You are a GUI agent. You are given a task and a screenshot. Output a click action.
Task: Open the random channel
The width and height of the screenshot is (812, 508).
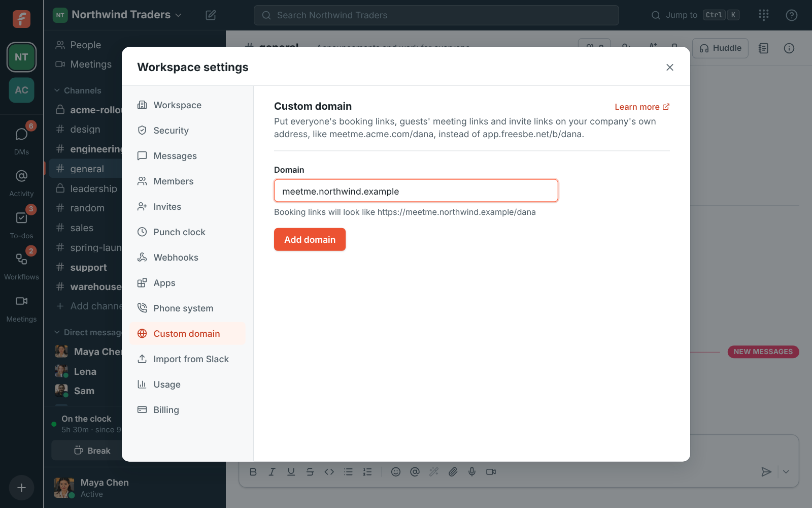pyautogui.click(x=85, y=208)
